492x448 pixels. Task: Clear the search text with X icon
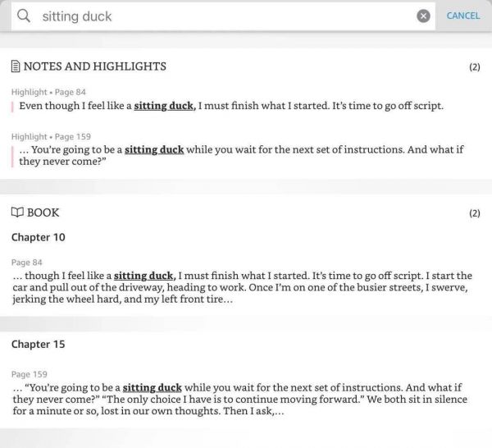423,16
